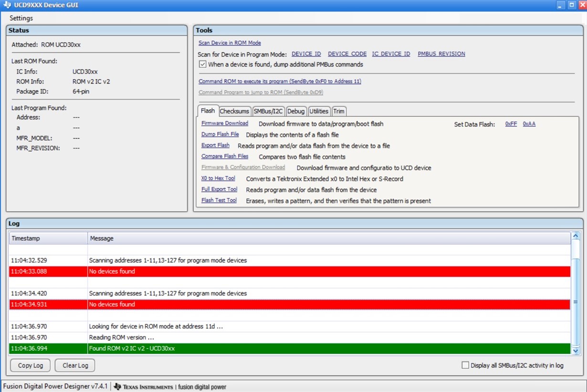Click the TI app icon in title bar
This screenshot has width=587, height=392.
[7, 5]
